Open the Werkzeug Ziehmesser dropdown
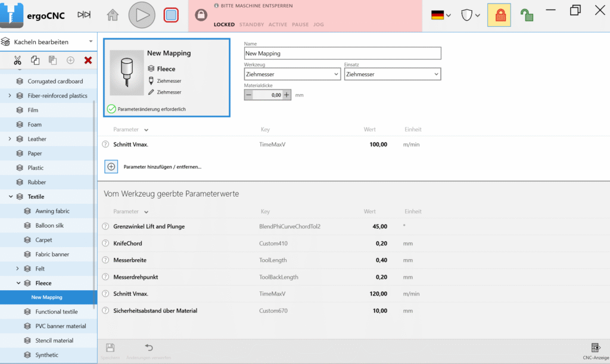Screen dimensions: 610x364 click(292, 74)
